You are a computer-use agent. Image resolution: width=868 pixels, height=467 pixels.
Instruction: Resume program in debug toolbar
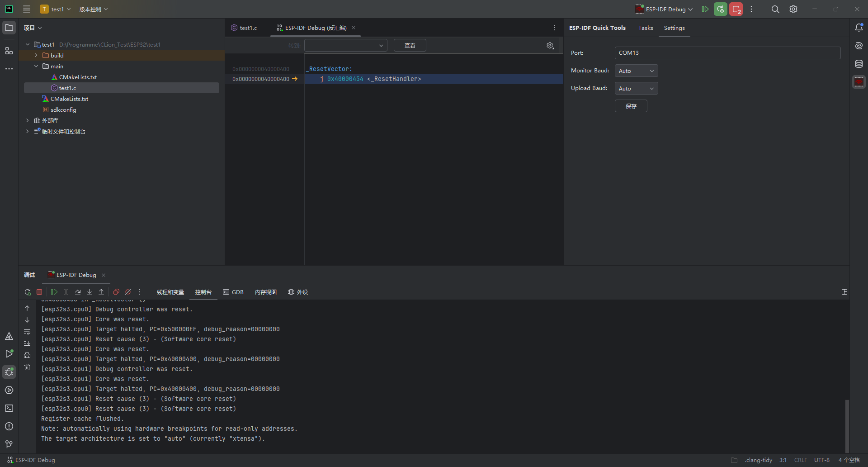[54, 292]
